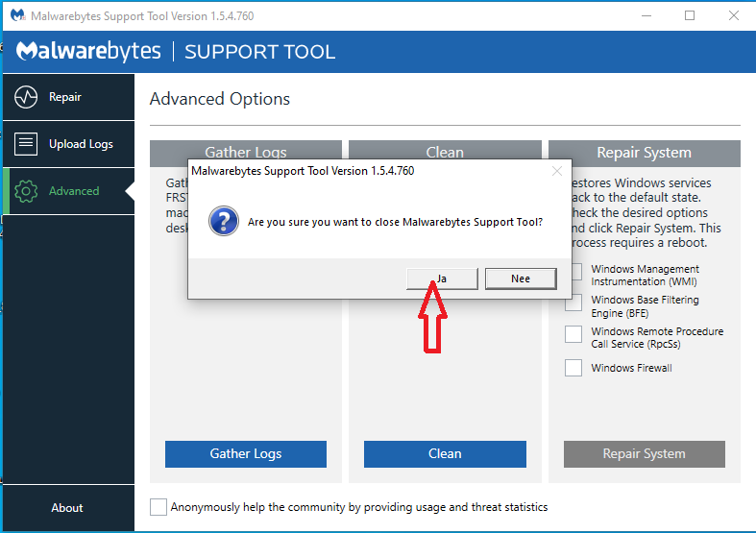
Task: Click the dialog title 'Malwarebytes Support Tool Version 1.5.4.760'
Action: click(x=303, y=171)
